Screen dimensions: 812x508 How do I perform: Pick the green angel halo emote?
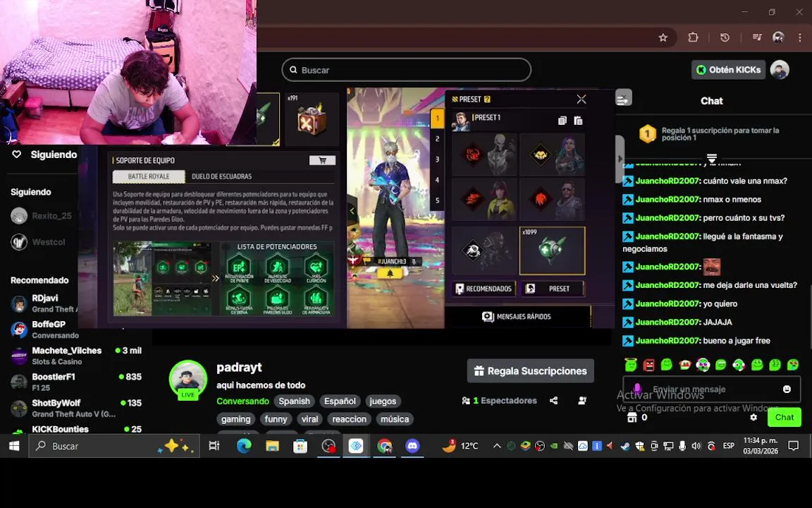coord(631,364)
